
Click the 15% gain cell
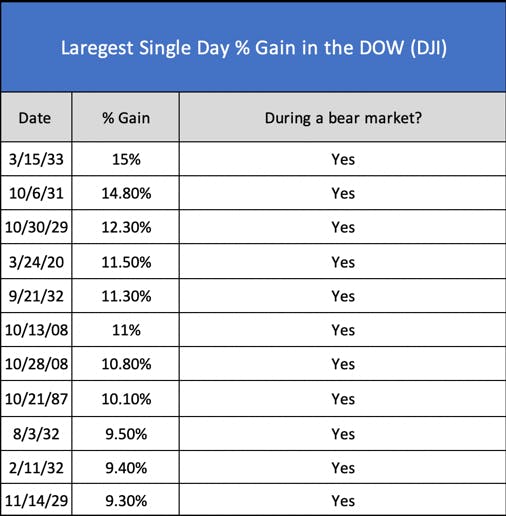[x=126, y=159]
